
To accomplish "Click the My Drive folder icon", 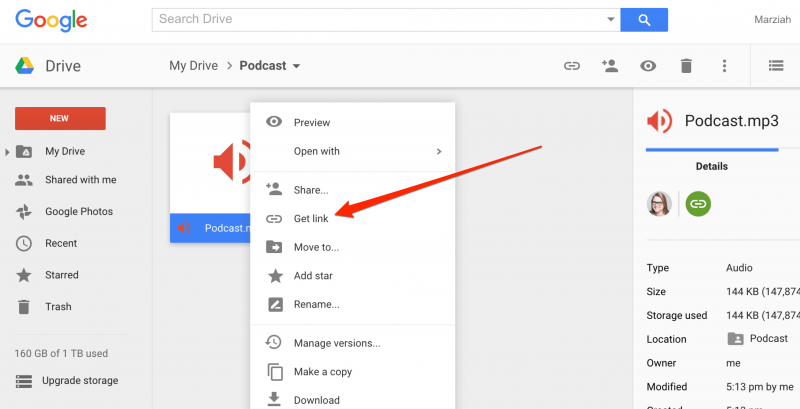I will pyautogui.click(x=23, y=151).
